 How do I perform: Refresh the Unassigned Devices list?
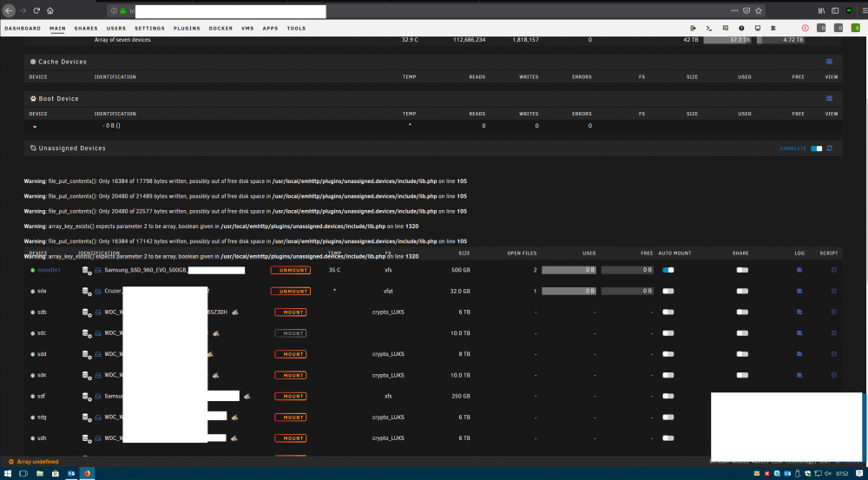pos(829,148)
